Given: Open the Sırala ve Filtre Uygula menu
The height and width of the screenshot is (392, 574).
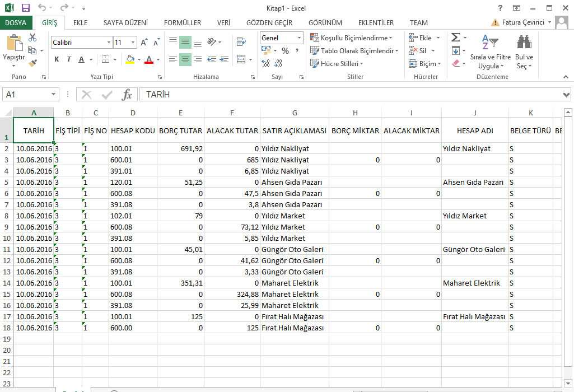Looking at the screenshot, I should click(490, 52).
